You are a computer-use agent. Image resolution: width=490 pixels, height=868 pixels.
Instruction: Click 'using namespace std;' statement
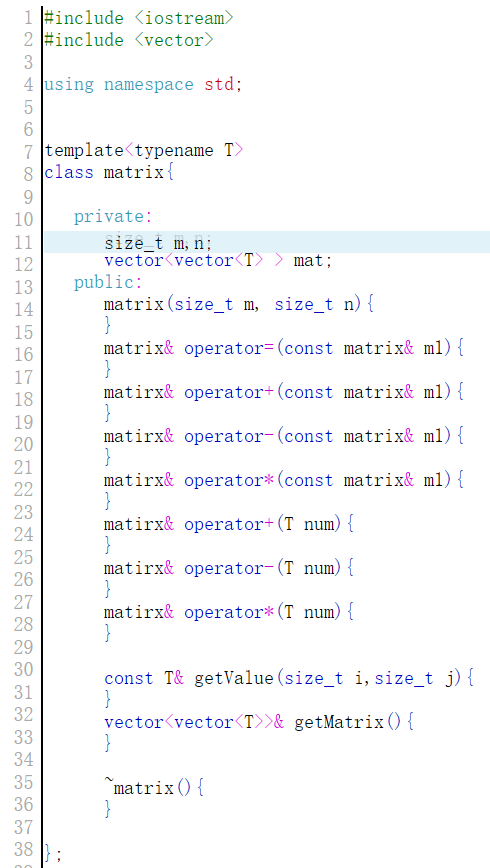(x=143, y=85)
